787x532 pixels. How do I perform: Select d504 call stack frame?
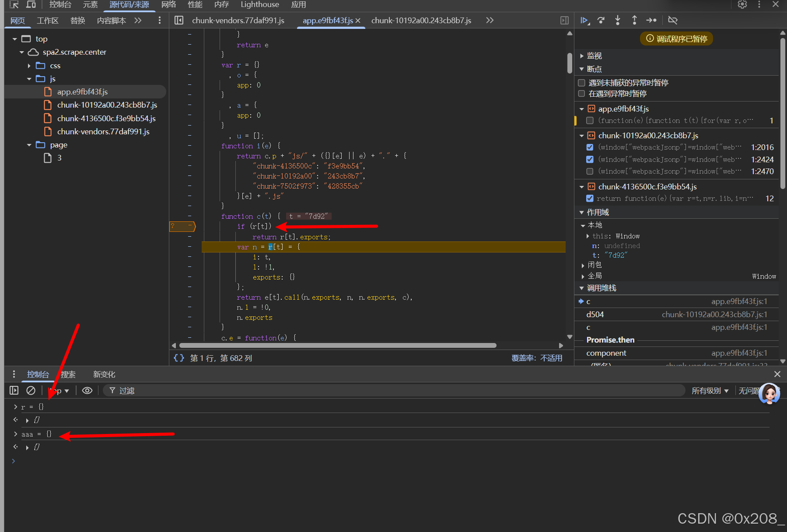[676, 315]
